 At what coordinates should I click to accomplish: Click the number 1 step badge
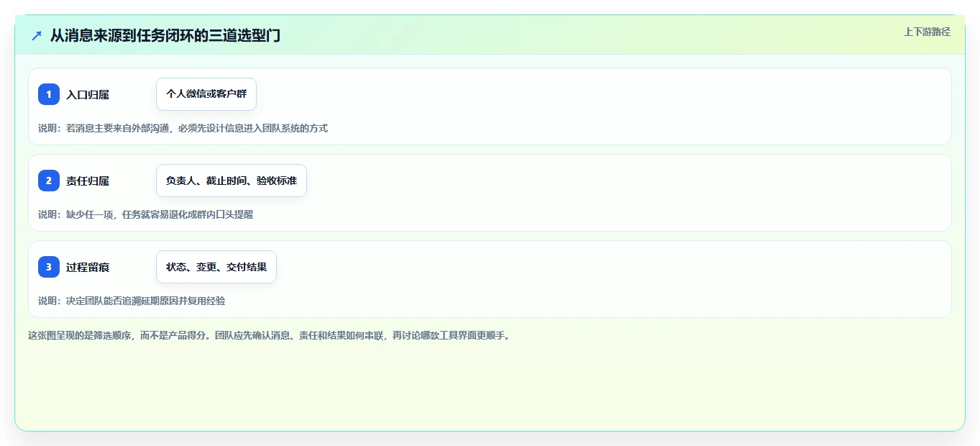pos(49,94)
